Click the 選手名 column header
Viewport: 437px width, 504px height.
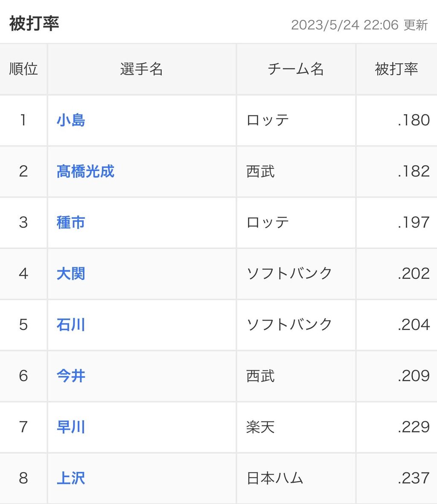point(142,69)
